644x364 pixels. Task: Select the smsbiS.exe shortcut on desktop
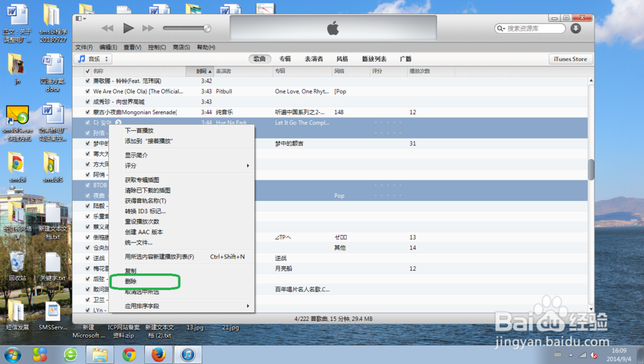[17, 122]
